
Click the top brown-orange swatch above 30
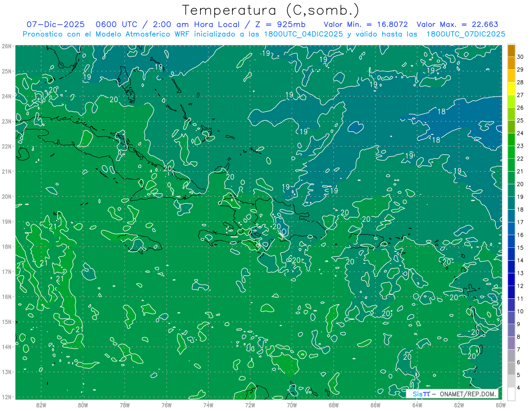pyautogui.click(x=511, y=51)
